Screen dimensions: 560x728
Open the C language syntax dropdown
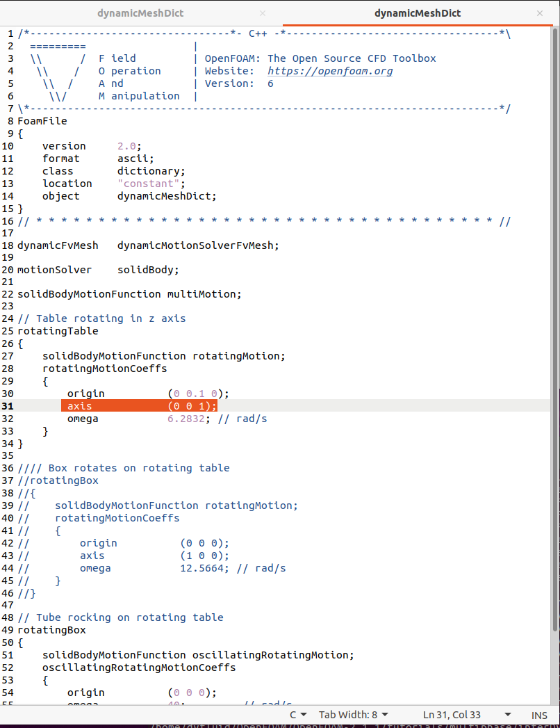[x=298, y=715]
